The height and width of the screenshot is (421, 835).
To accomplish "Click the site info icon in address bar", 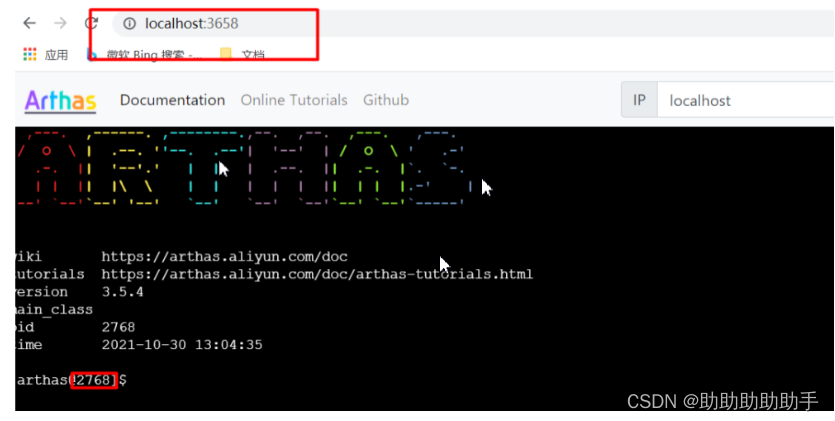I will pos(129,23).
